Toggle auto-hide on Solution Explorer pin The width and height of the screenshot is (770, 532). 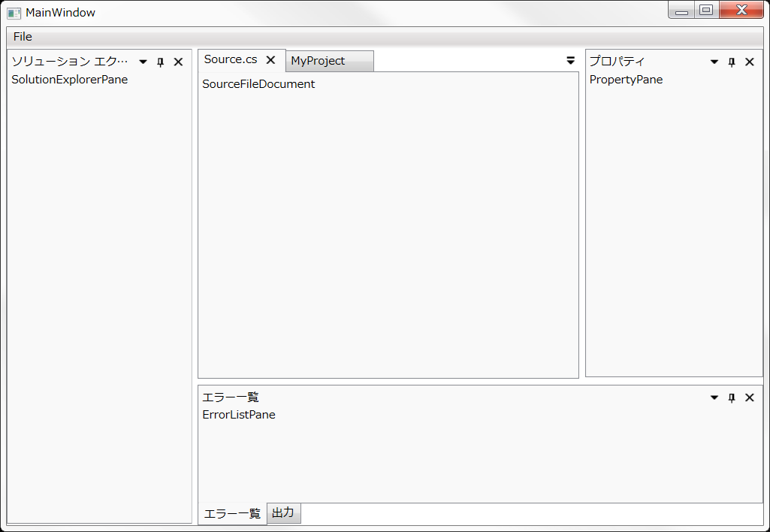160,62
